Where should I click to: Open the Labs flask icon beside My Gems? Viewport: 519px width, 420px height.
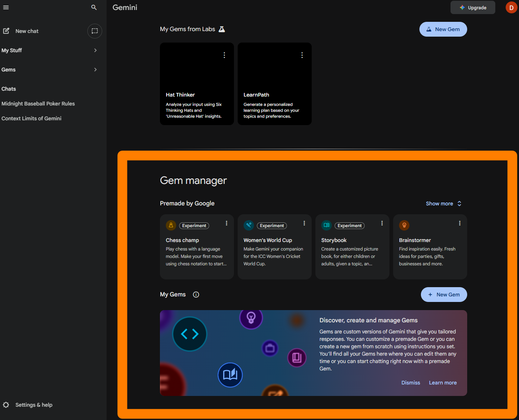(221, 29)
